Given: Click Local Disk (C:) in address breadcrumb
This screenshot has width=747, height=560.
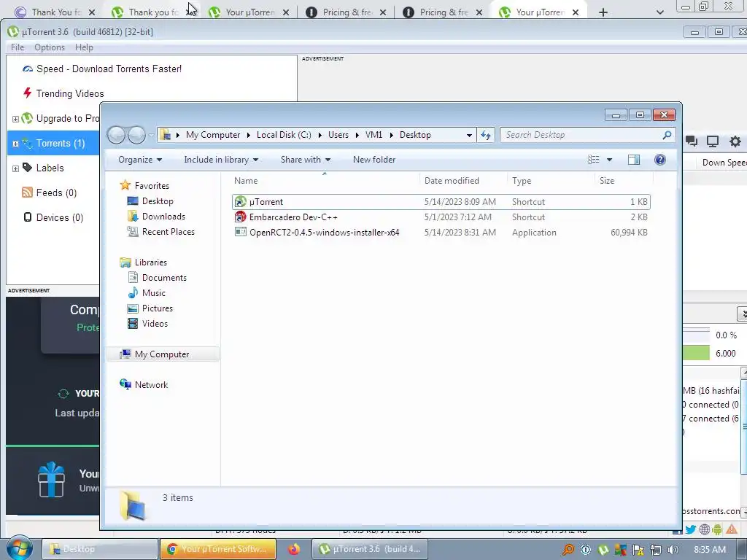Looking at the screenshot, I should pyautogui.click(x=284, y=135).
